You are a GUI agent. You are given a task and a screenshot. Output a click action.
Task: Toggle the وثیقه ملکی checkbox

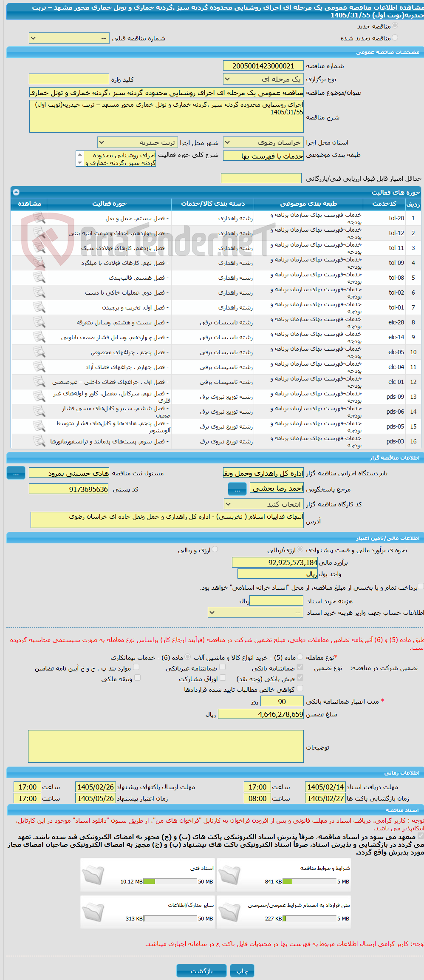coord(137,678)
